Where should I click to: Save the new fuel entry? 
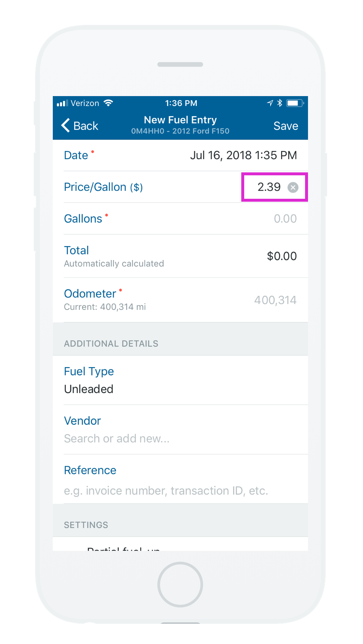pyautogui.click(x=286, y=126)
